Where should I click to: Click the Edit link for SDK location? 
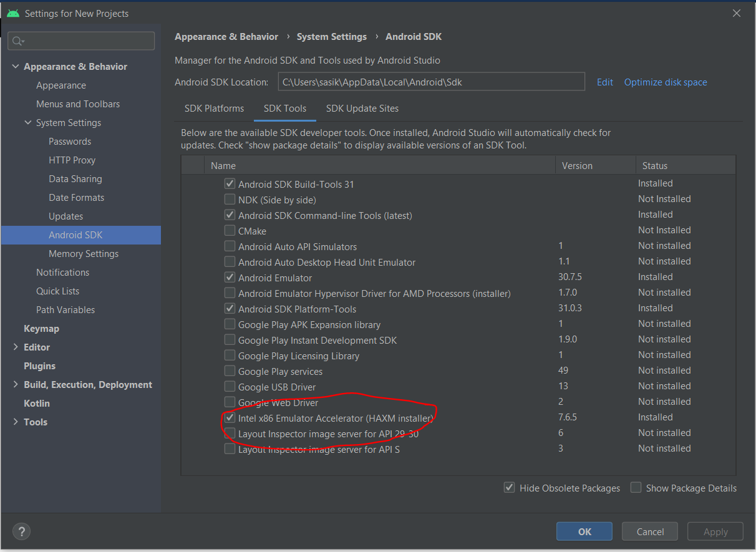[605, 82]
